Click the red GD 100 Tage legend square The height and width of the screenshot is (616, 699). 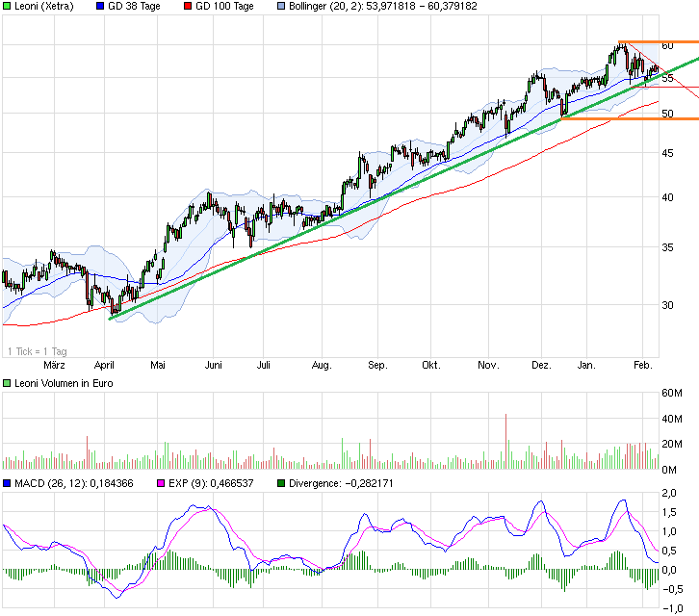pos(187,6)
